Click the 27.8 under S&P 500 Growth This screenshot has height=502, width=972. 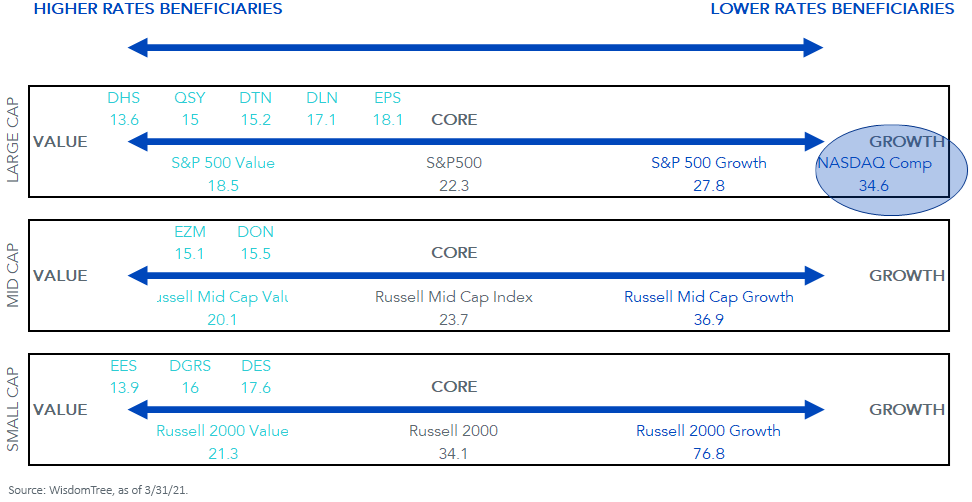click(x=709, y=185)
